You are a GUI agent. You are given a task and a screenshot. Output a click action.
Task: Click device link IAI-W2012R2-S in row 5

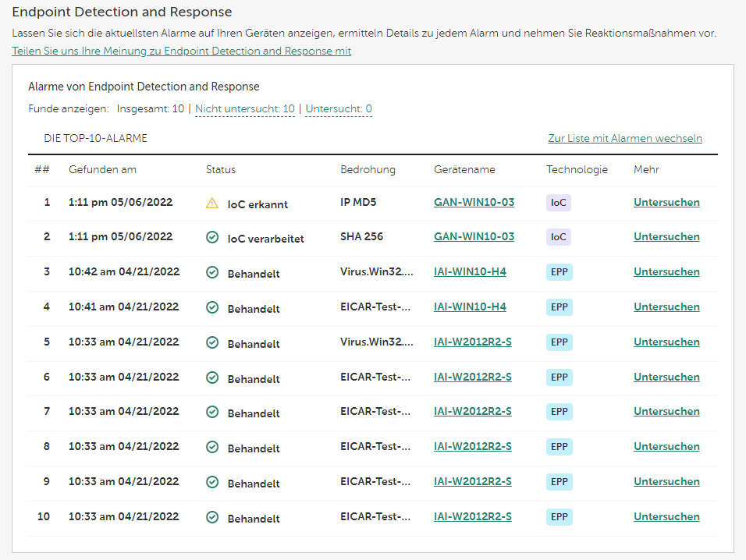[472, 342]
